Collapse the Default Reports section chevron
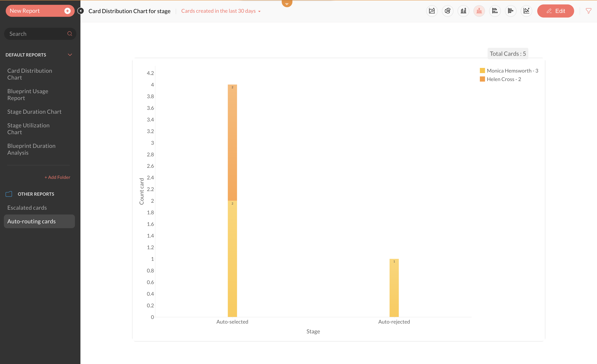Screen dimensions: 597x364 (70, 55)
